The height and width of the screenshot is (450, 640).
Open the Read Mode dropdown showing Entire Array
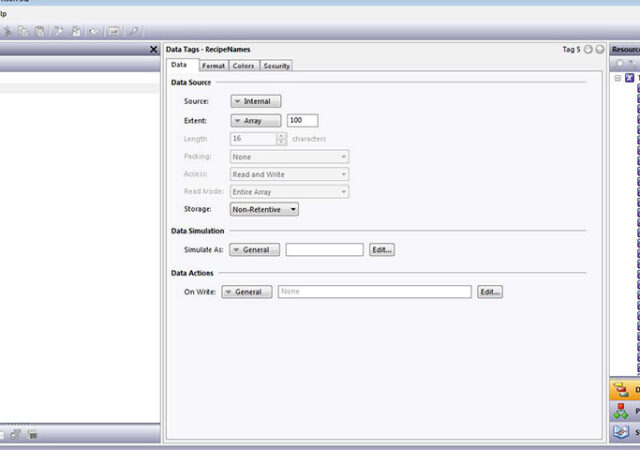click(x=289, y=192)
